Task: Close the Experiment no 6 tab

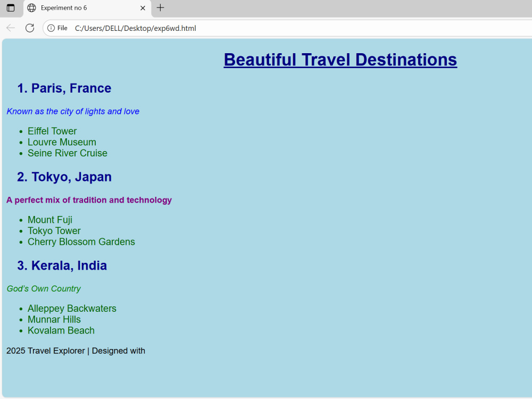Action: (x=143, y=8)
